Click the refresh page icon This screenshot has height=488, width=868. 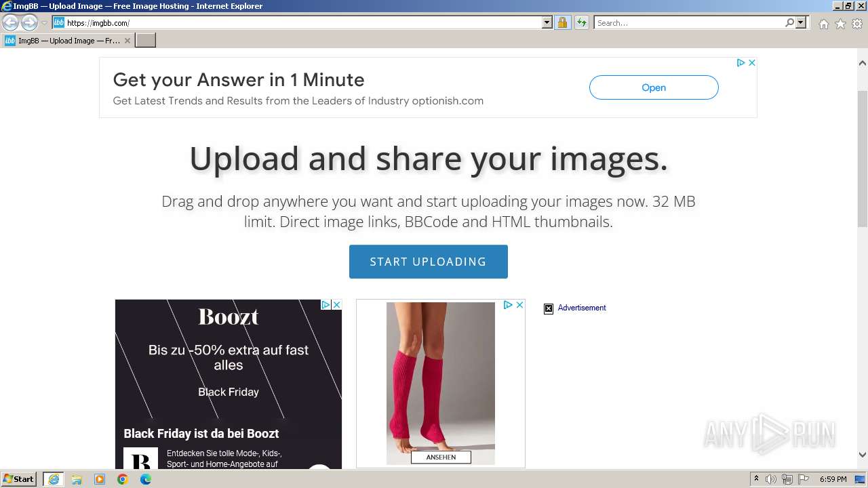[x=581, y=23]
